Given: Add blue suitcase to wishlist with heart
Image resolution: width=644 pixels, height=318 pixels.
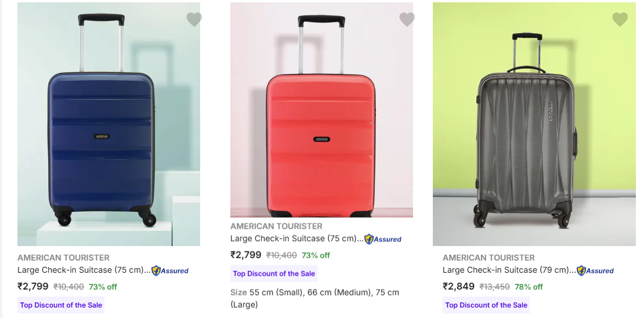Looking at the screenshot, I should (x=194, y=20).
